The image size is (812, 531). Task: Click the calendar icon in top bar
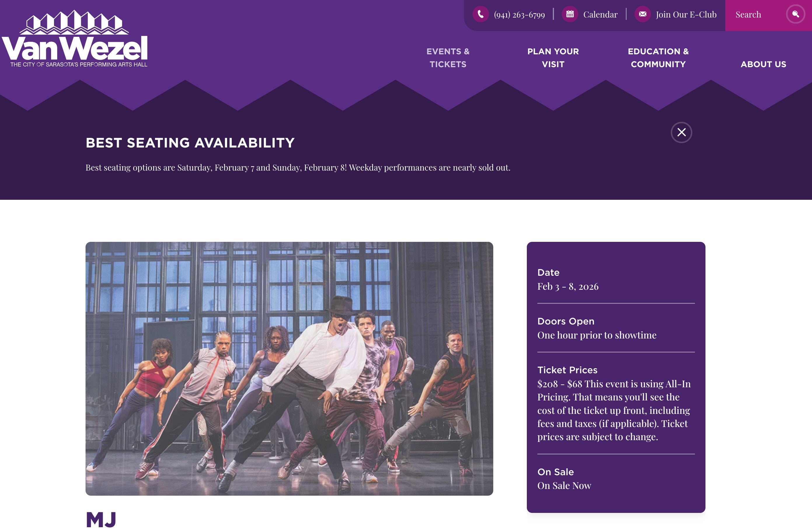point(570,14)
